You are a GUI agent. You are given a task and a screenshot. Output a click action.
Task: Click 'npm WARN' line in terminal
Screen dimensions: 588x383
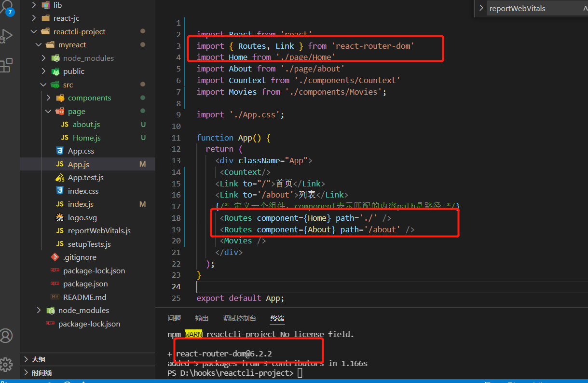tap(261, 334)
